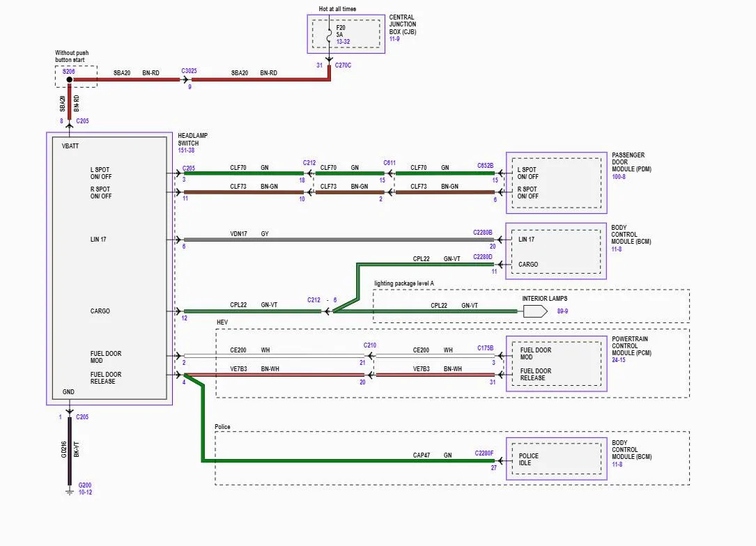Click the S206 splice dot
Image resolution: width=756 pixels, height=546 pixels.
click(x=69, y=80)
